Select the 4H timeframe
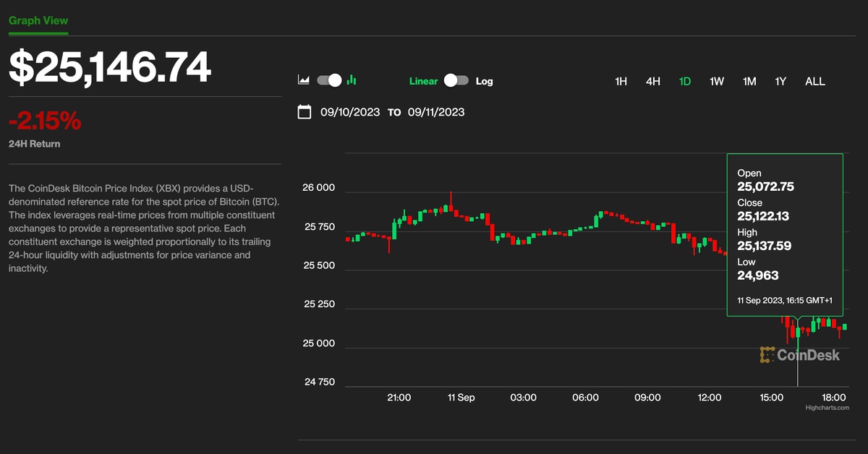 pyautogui.click(x=652, y=82)
